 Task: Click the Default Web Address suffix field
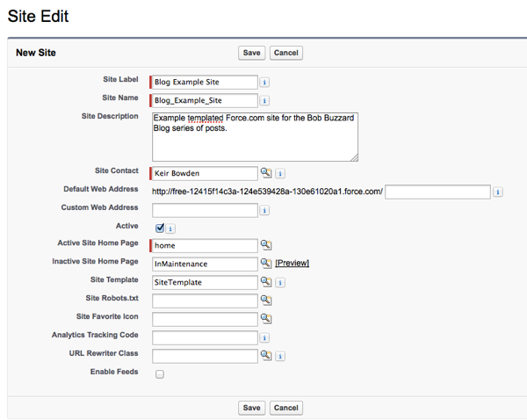click(437, 192)
